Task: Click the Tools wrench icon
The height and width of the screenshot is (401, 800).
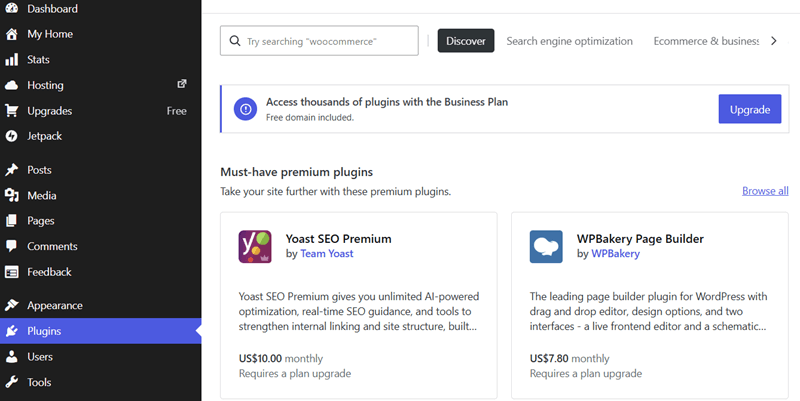Action: click(x=11, y=382)
